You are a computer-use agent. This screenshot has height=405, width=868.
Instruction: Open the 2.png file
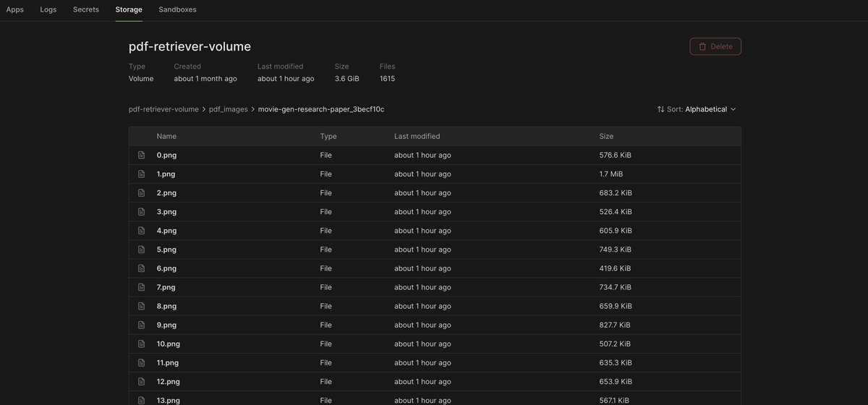[166, 193]
